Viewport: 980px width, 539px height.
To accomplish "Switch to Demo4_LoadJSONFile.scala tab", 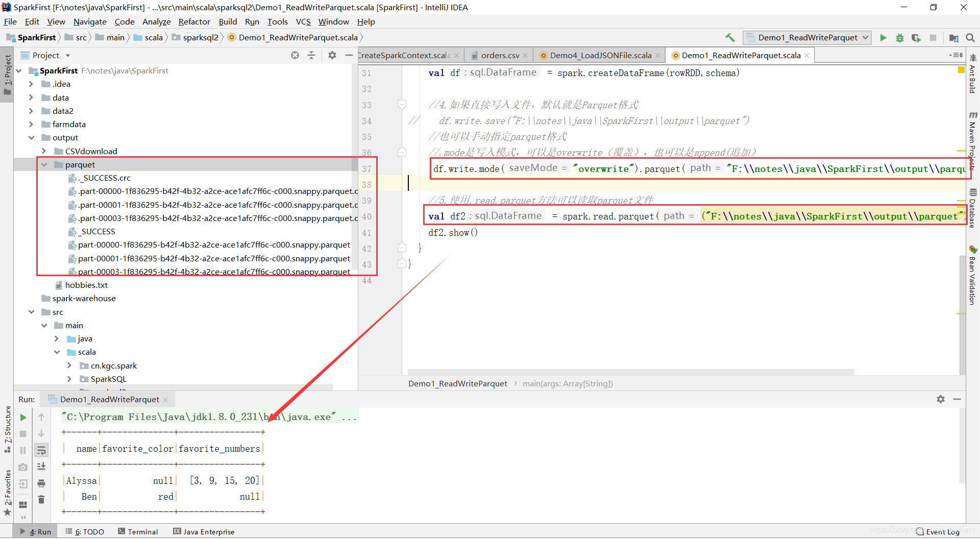I will (600, 55).
